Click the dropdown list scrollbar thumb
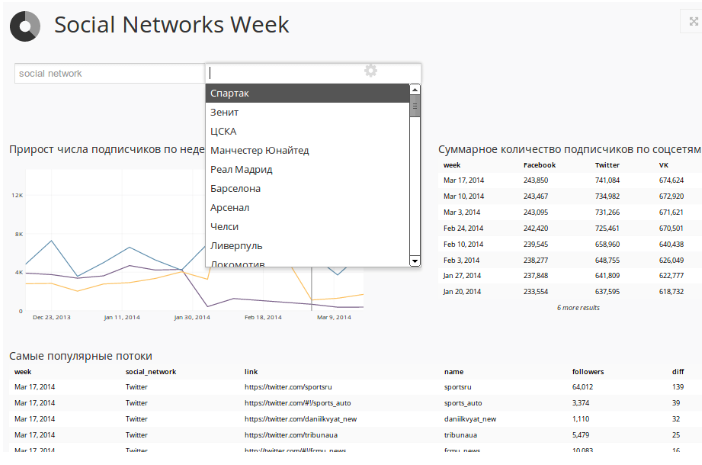702x465 pixels. point(415,106)
